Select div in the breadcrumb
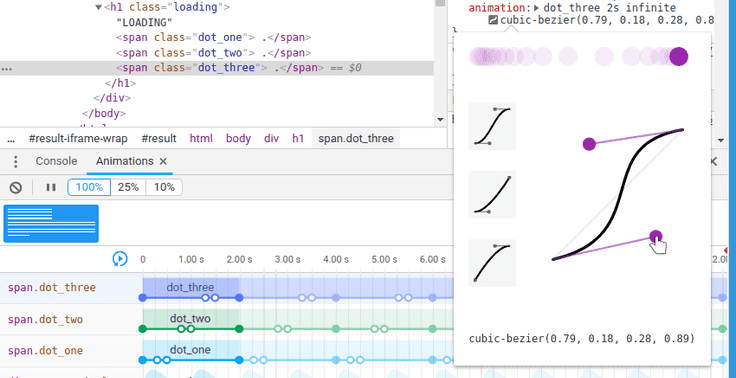The image size is (736, 378). [x=271, y=139]
